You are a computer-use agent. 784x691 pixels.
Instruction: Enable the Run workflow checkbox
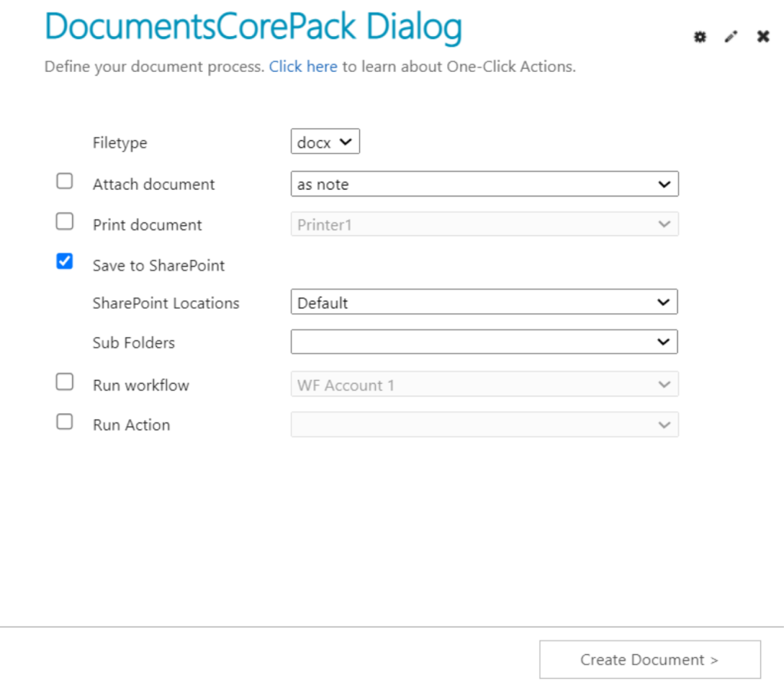[64, 381]
